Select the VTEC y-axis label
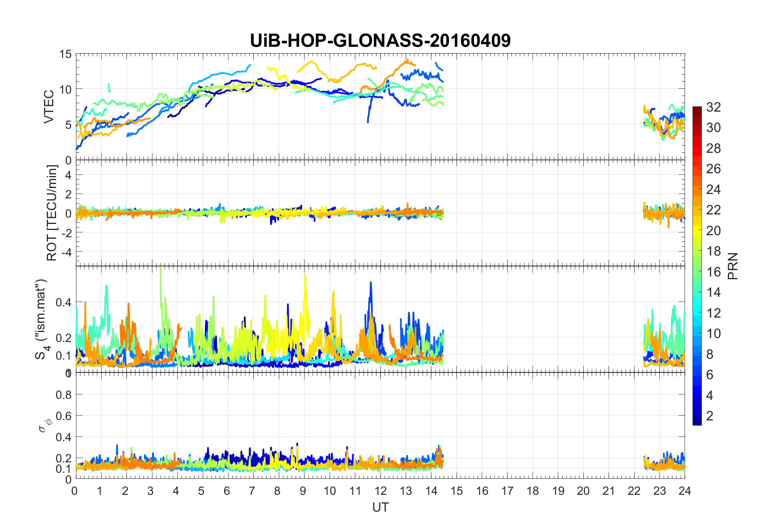 click(x=49, y=107)
